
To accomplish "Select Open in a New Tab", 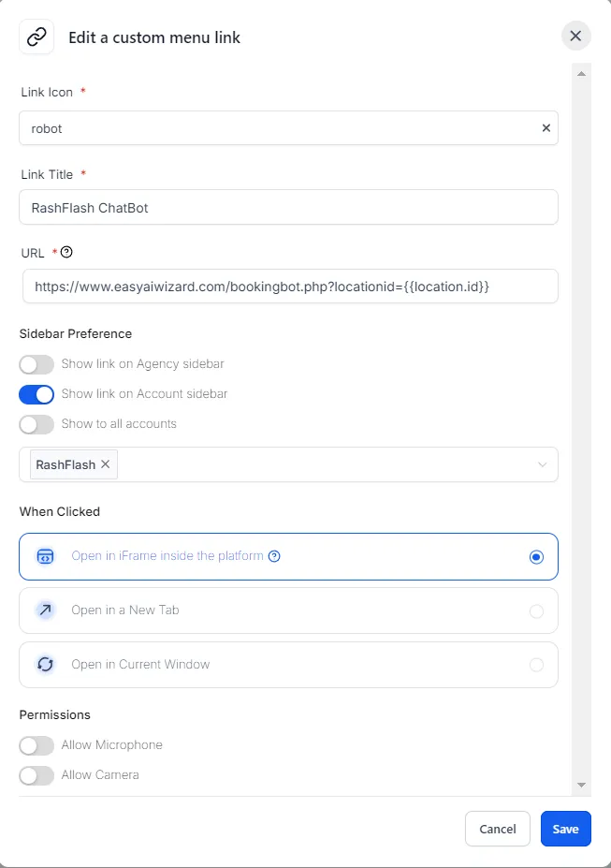I will (x=288, y=611).
